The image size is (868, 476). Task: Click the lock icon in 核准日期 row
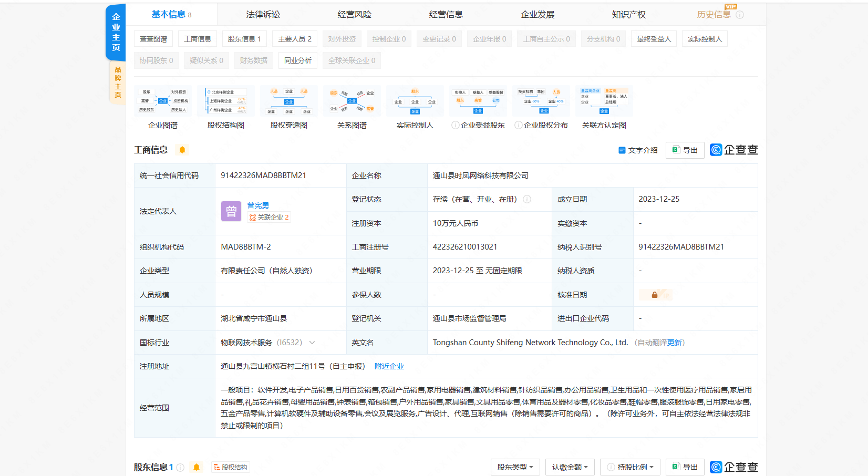click(655, 295)
